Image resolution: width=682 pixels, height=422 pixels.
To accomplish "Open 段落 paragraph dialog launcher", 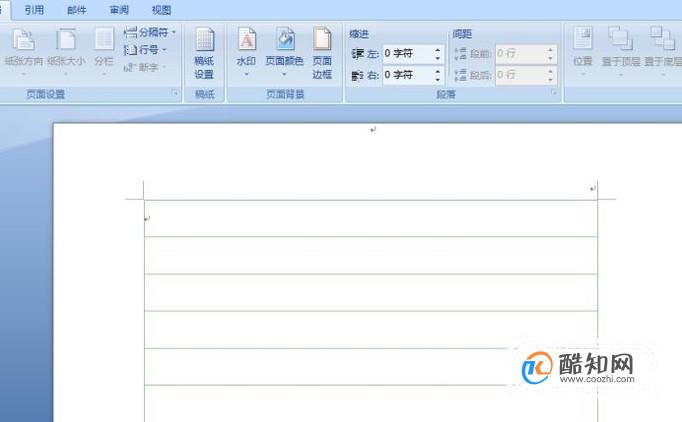I will pyautogui.click(x=554, y=93).
